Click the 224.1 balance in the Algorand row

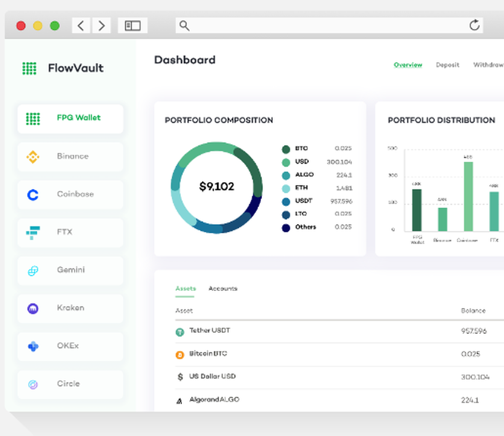[470, 400]
